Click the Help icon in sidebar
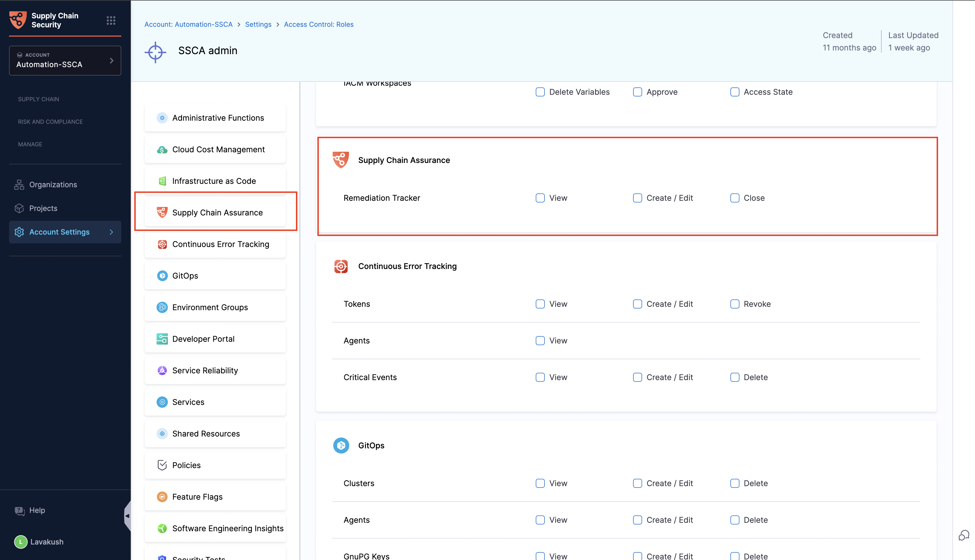 (20, 511)
